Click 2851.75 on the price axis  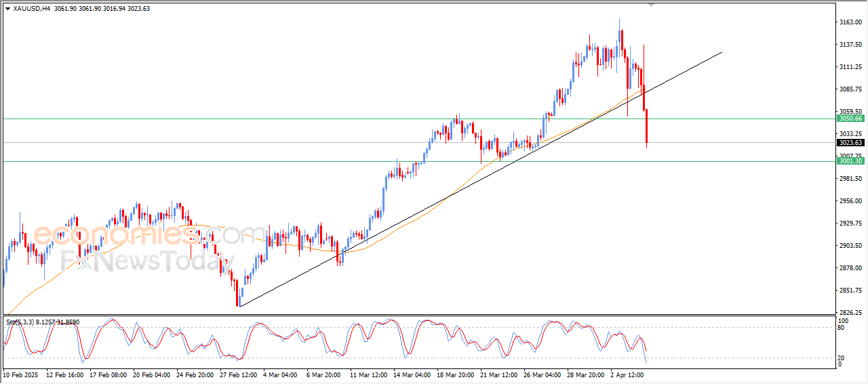pos(850,291)
